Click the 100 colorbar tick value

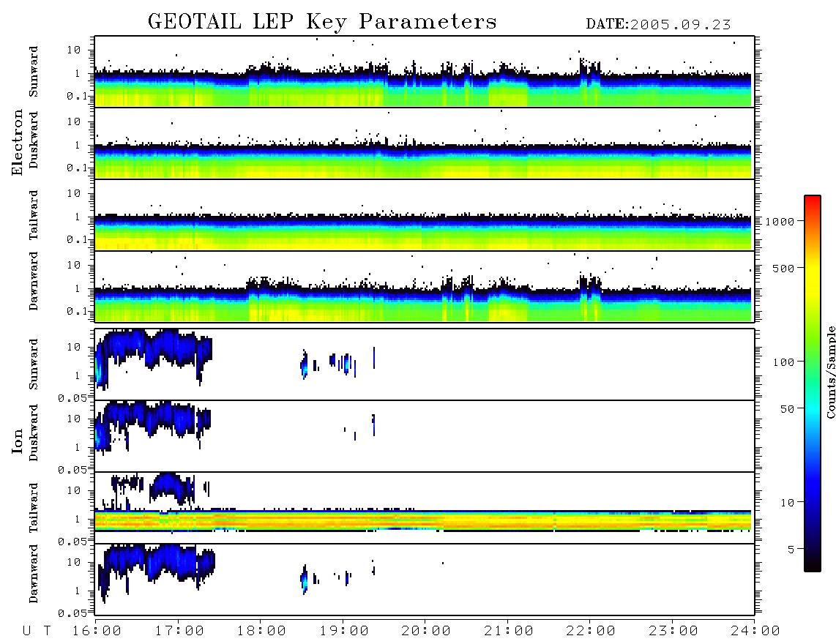pyautogui.click(x=783, y=362)
